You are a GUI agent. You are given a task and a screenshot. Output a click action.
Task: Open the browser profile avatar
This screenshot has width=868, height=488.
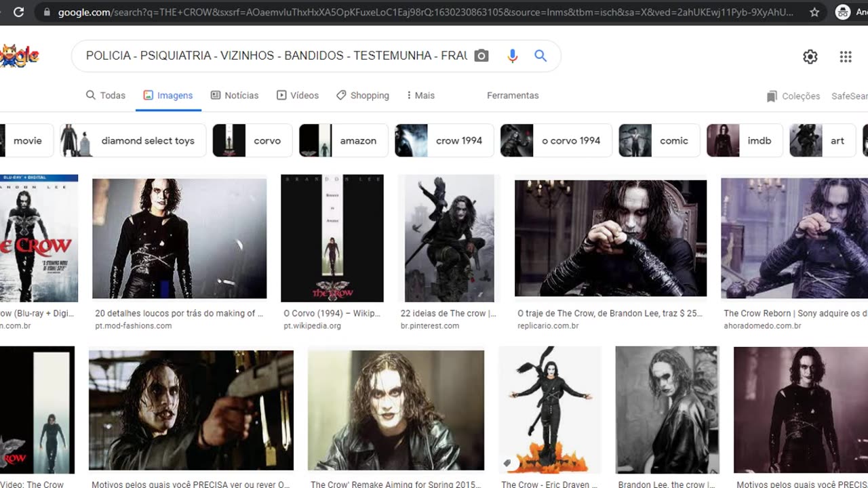click(x=843, y=12)
